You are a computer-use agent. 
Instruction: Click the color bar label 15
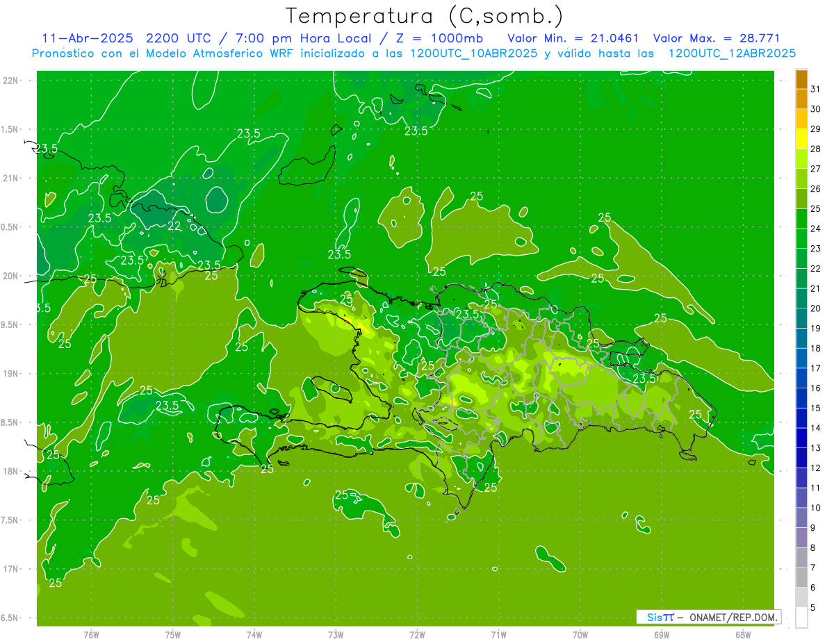tap(816, 408)
